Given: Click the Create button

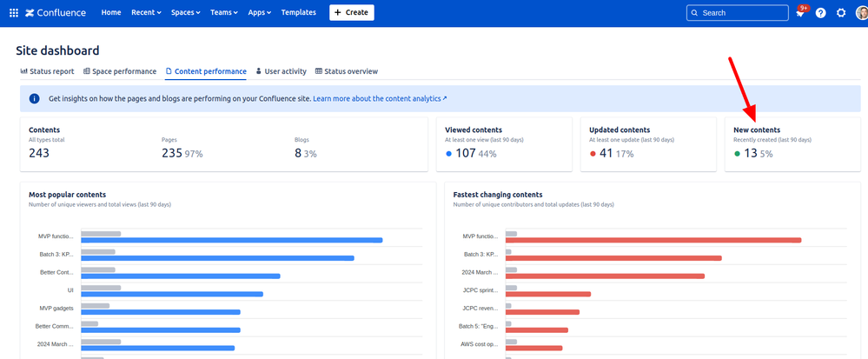Looking at the screenshot, I should pyautogui.click(x=351, y=13).
